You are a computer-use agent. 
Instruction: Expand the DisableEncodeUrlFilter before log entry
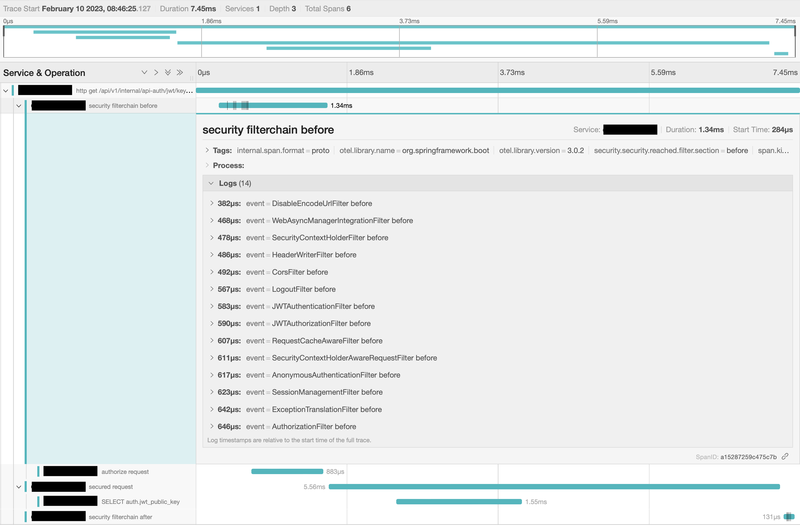point(212,203)
